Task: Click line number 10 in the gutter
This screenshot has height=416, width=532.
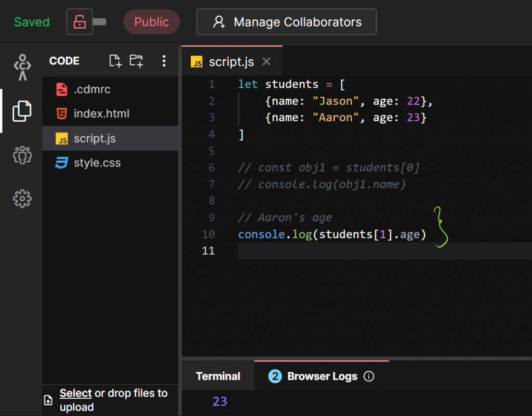Action: click(208, 235)
